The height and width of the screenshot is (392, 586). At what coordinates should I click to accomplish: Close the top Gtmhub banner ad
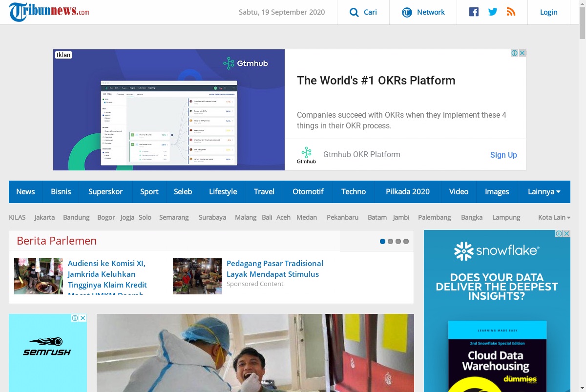click(x=523, y=53)
